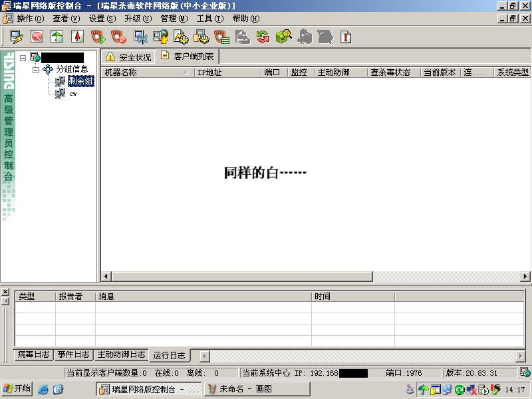Open the 工具(T) menu

pyautogui.click(x=210, y=19)
